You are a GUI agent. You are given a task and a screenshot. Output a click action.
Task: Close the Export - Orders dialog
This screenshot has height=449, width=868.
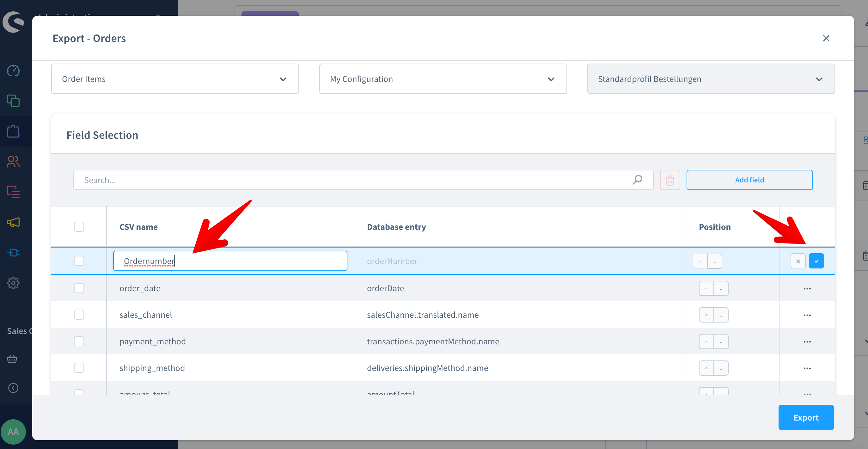pyautogui.click(x=826, y=39)
